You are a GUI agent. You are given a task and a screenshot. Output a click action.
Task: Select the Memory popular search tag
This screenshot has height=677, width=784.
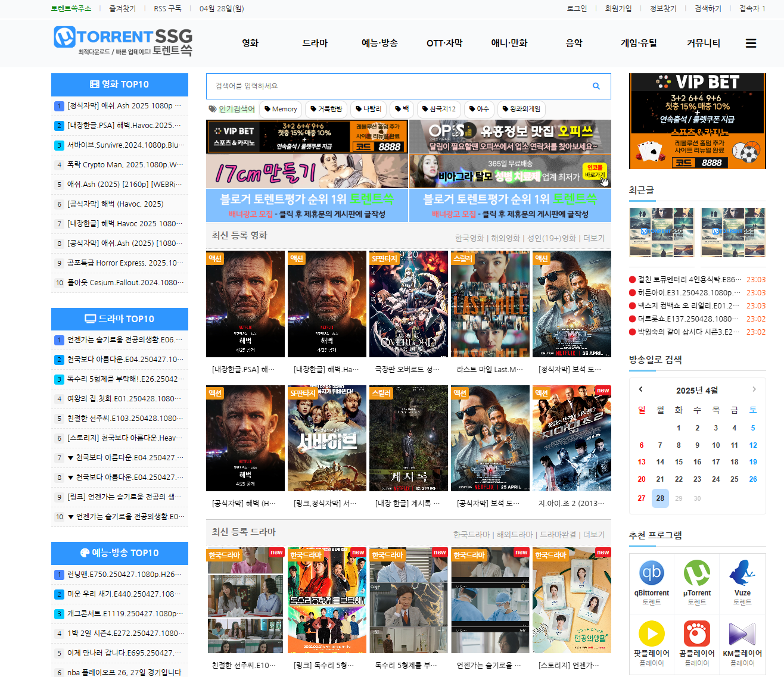pos(281,109)
